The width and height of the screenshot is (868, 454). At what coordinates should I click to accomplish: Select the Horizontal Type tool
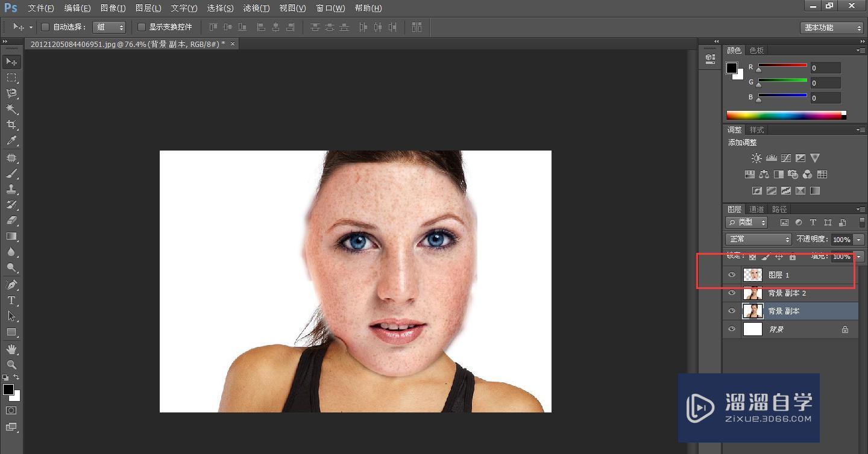pyautogui.click(x=11, y=300)
